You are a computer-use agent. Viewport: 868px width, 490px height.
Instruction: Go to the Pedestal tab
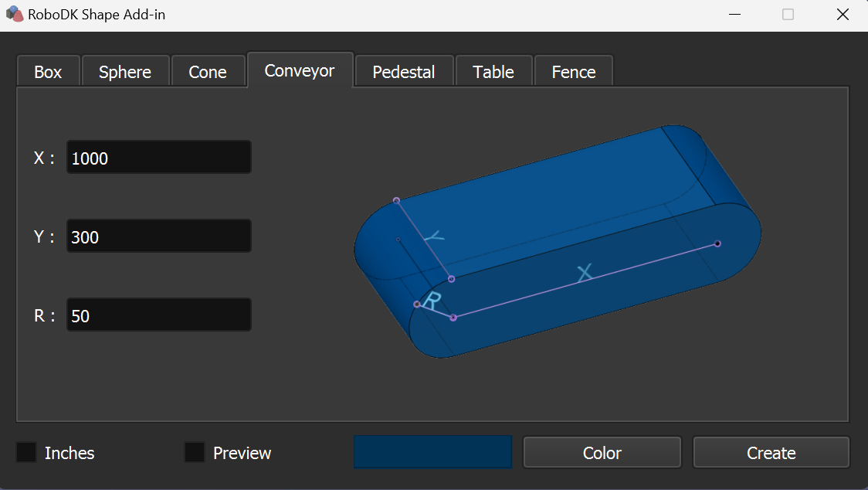coord(403,72)
